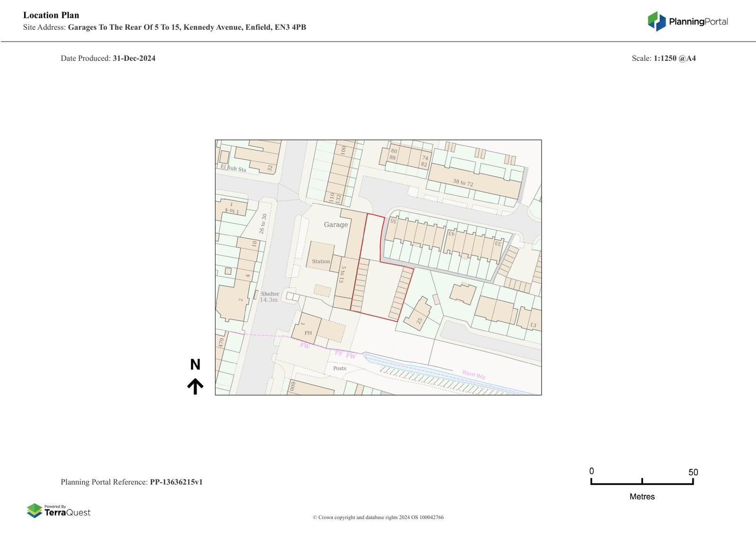Click the 5 to 15 building label
The width and height of the screenshot is (756, 535).
(x=342, y=275)
